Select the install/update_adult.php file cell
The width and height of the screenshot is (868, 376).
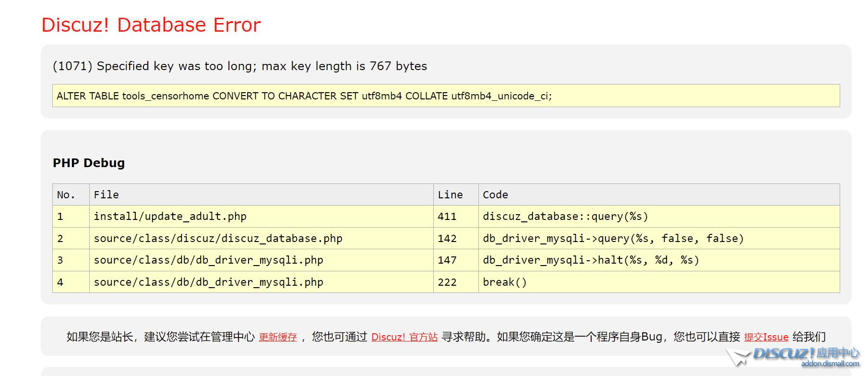coord(170,217)
